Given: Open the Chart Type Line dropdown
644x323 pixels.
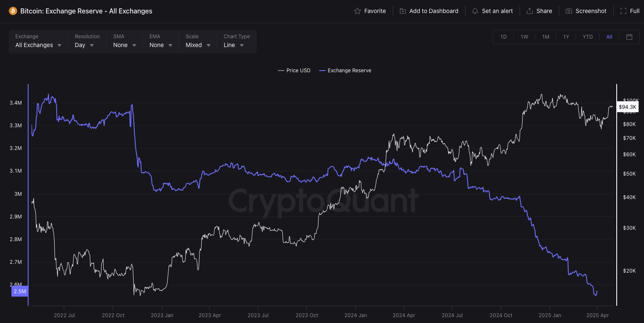Looking at the screenshot, I should (x=234, y=45).
